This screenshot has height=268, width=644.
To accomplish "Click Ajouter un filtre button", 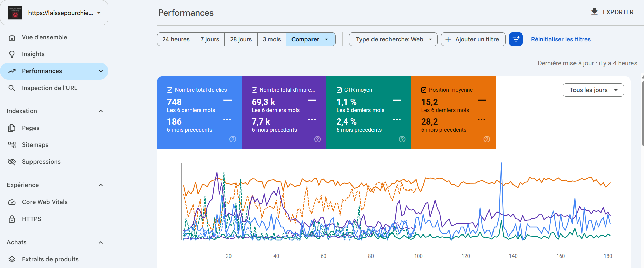I will pos(473,39).
